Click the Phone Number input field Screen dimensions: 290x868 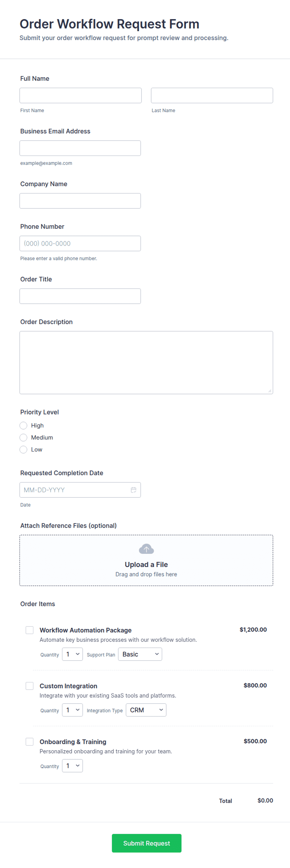tap(80, 243)
